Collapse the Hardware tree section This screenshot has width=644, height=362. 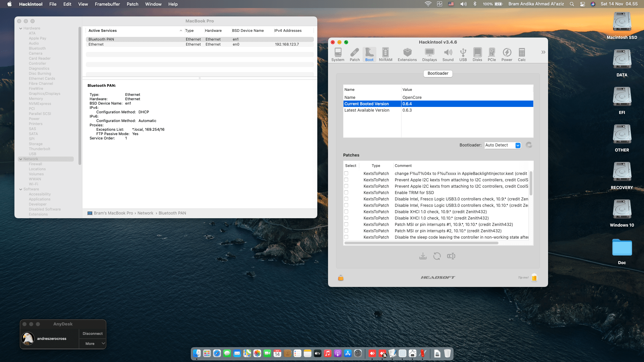pos(21,28)
